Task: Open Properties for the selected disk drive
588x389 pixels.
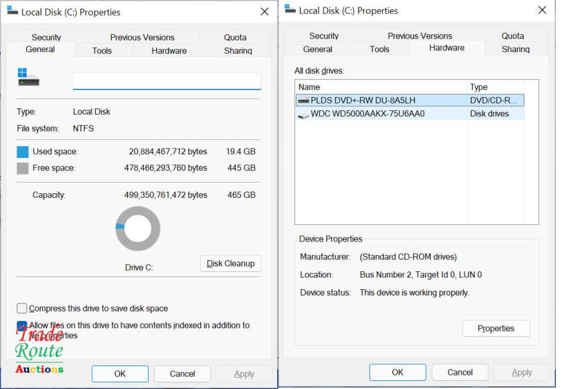Action: pos(496,328)
